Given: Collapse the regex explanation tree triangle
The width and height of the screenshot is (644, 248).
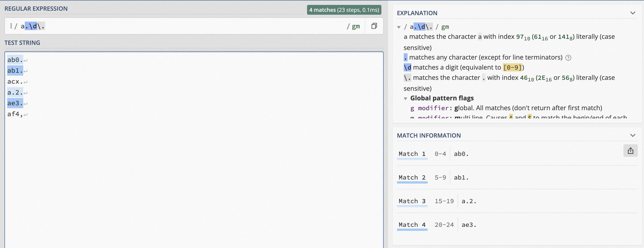Looking at the screenshot, I should pyautogui.click(x=399, y=27).
